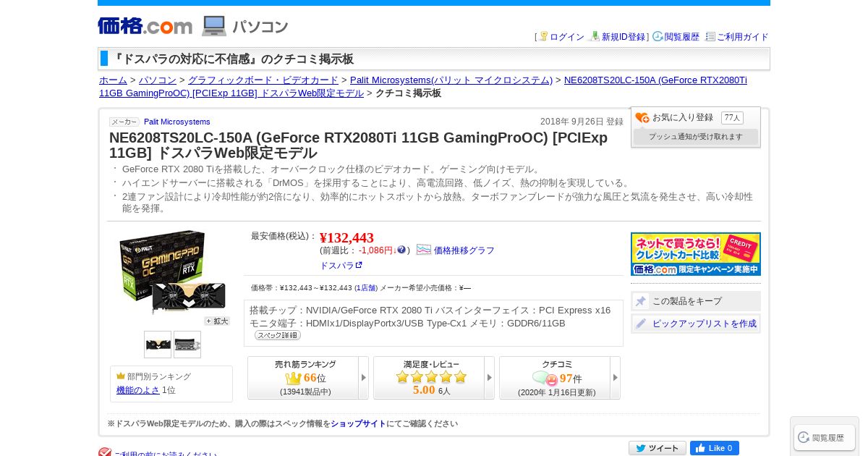This screenshot has height=456, width=868.
Task: Click the Facebook Like button
Action: click(715, 448)
